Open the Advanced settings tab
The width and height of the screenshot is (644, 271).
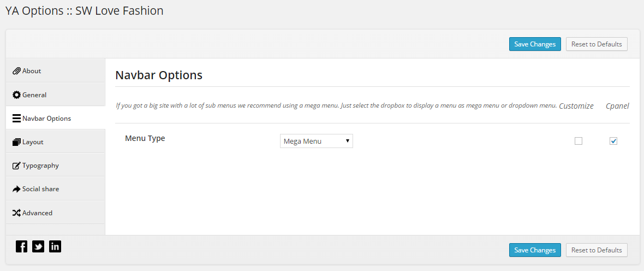(x=56, y=213)
